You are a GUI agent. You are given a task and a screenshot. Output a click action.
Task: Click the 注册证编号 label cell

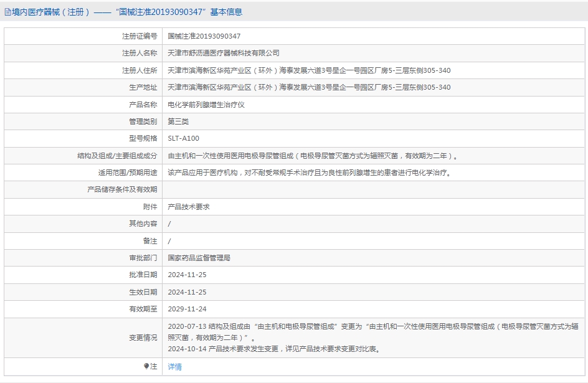click(x=140, y=36)
